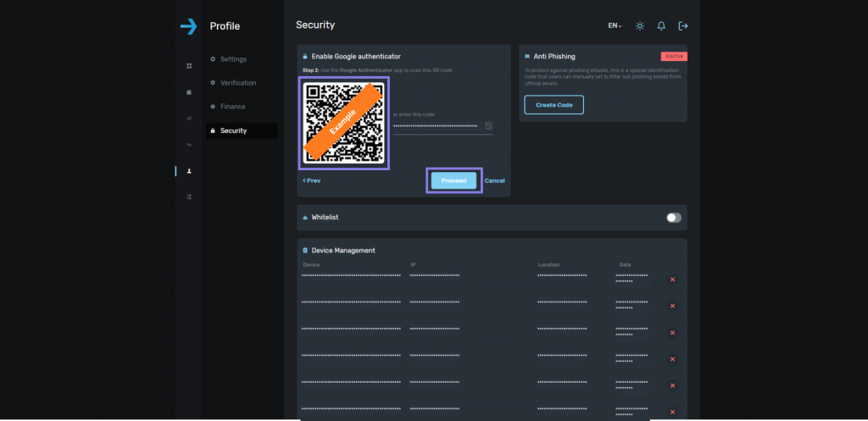
Task: Remove the fifth listed device
Action: click(672, 385)
